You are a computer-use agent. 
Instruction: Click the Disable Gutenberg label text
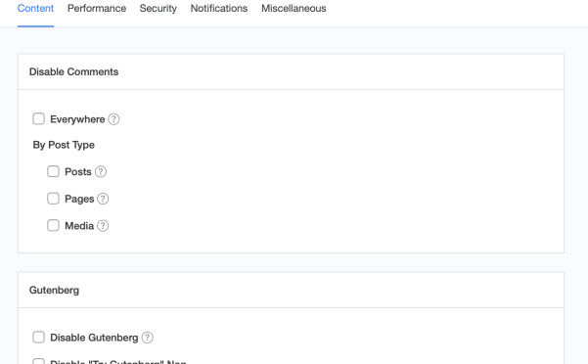coord(94,338)
